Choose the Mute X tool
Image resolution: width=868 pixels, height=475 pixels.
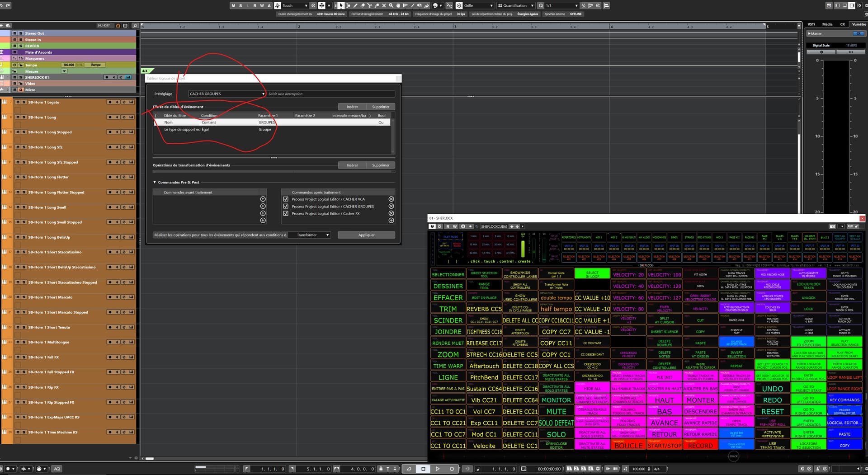click(384, 5)
